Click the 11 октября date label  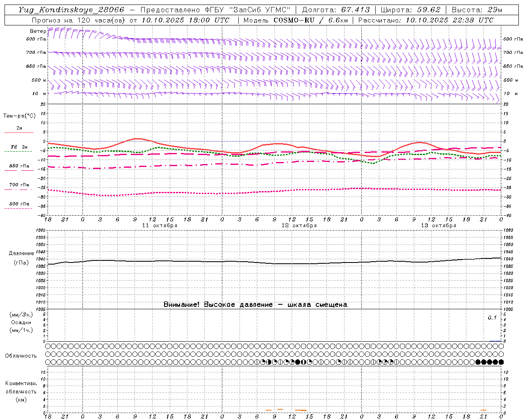[160, 226]
